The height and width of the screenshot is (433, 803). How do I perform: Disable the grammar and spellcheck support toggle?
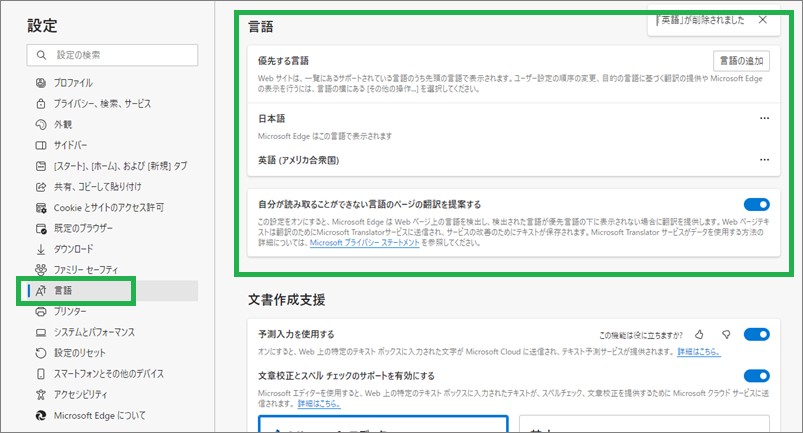click(756, 376)
